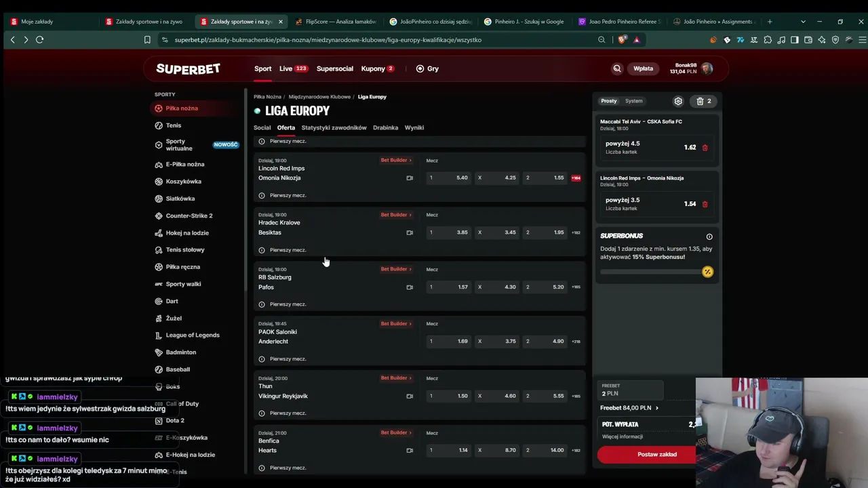Open the Live section with 123 events
The height and width of the screenshot is (488, 868).
point(294,68)
